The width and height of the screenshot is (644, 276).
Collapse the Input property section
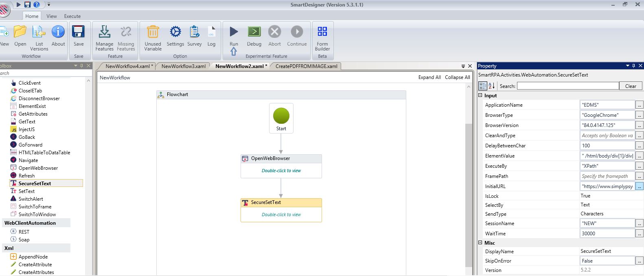tap(480, 95)
